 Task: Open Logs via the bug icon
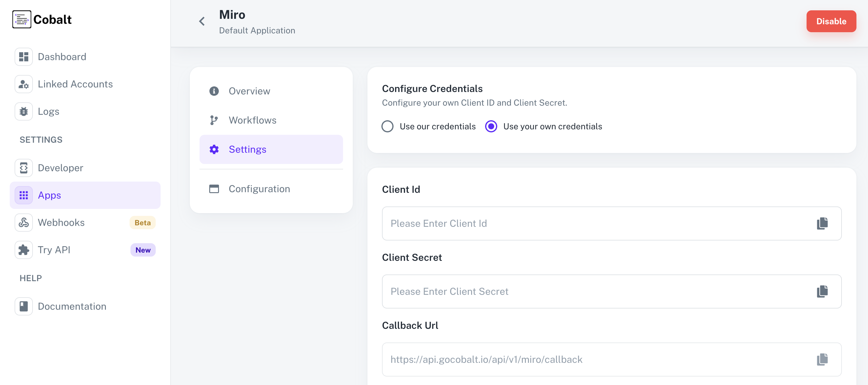click(x=23, y=111)
